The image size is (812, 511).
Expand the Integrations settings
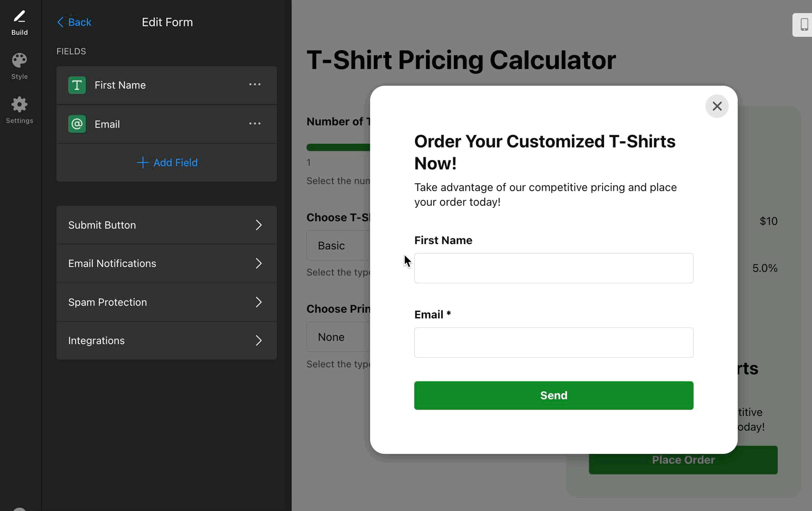tap(166, 341)
